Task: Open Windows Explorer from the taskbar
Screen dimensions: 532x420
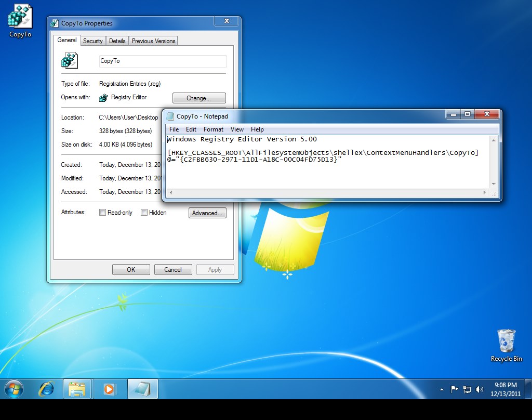Action: 77,389
